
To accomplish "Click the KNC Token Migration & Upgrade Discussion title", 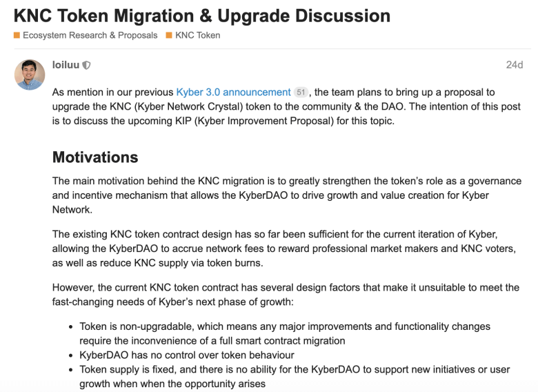I will tap(202, 16).
